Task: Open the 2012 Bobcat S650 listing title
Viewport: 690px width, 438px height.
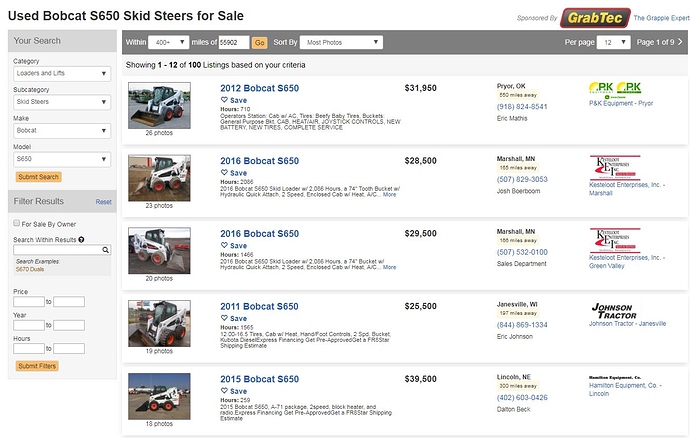Action: [x=260, y=88]
